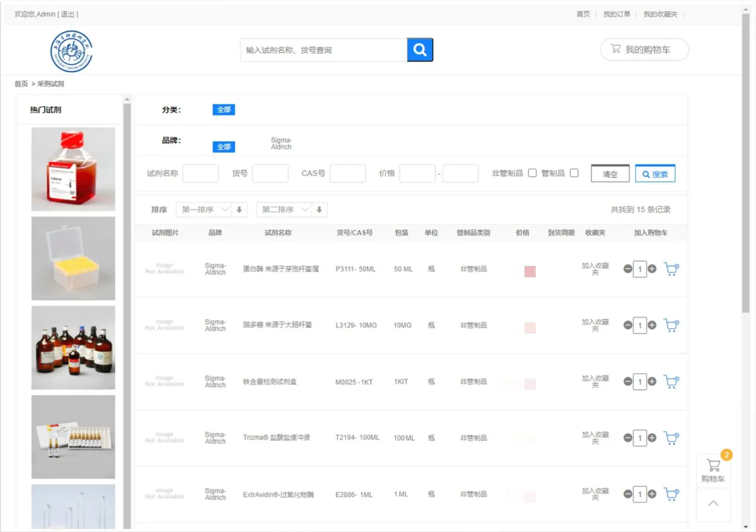Click the magnifier search icon button
This screenshot has height=532, width=756.
(x=420, y=50)
